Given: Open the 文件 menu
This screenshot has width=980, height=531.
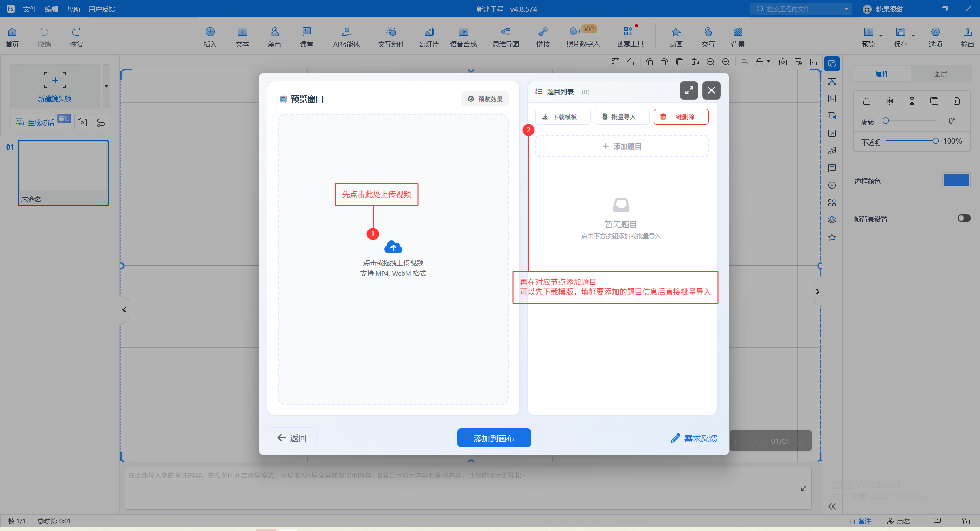Looking at the screenshot, I should (30, 9).
